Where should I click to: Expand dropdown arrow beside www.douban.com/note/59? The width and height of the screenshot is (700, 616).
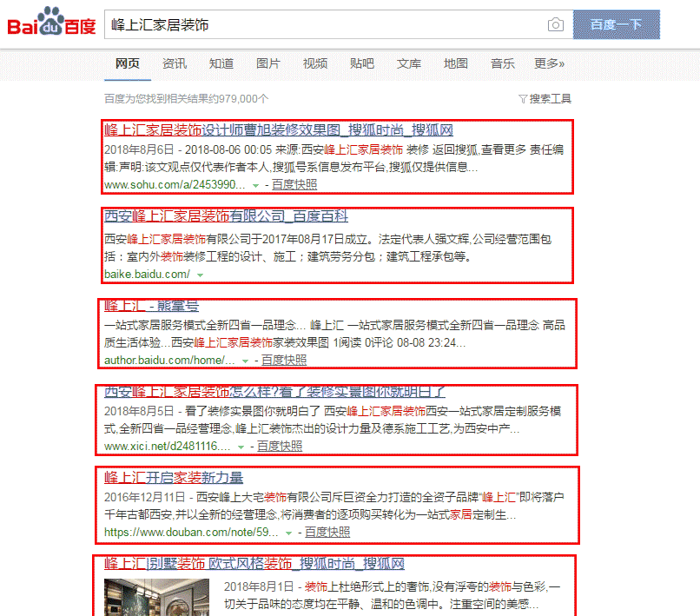289,533
